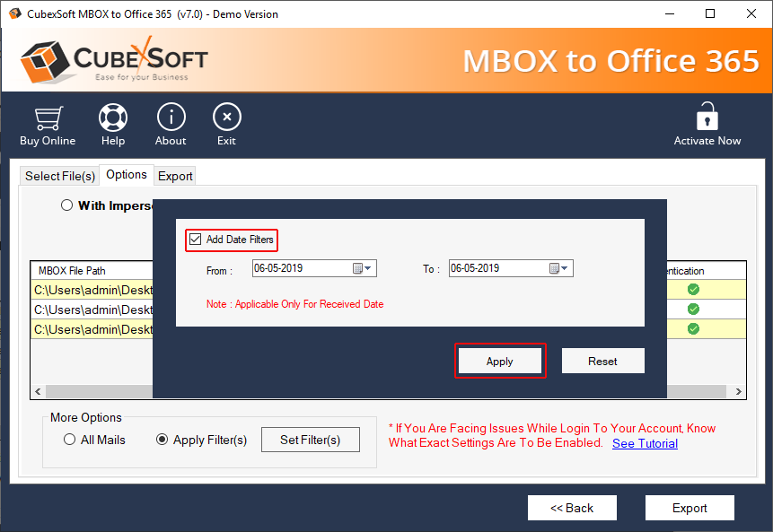Open the See Tutorial link
773x532 pixels.
pyautogui.click(x=645, y=443)
